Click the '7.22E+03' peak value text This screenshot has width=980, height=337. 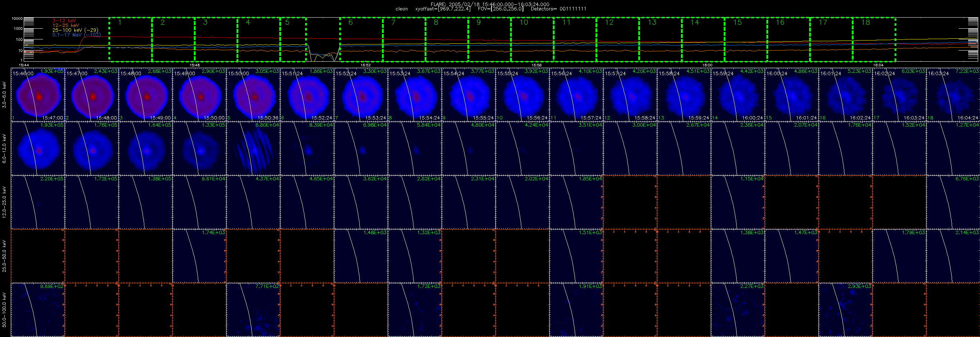[x=967, y=71]
